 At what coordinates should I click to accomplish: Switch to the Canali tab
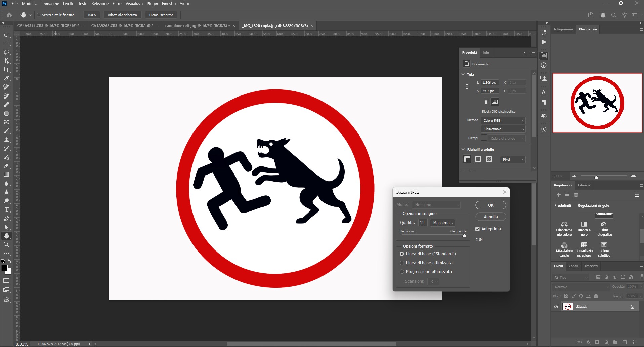[573, 266]
